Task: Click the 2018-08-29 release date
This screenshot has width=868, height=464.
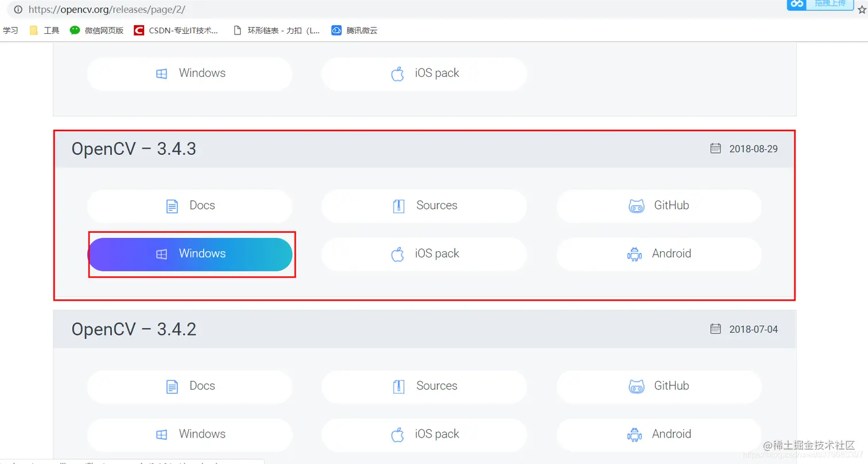Action: [x=753, y=149]
